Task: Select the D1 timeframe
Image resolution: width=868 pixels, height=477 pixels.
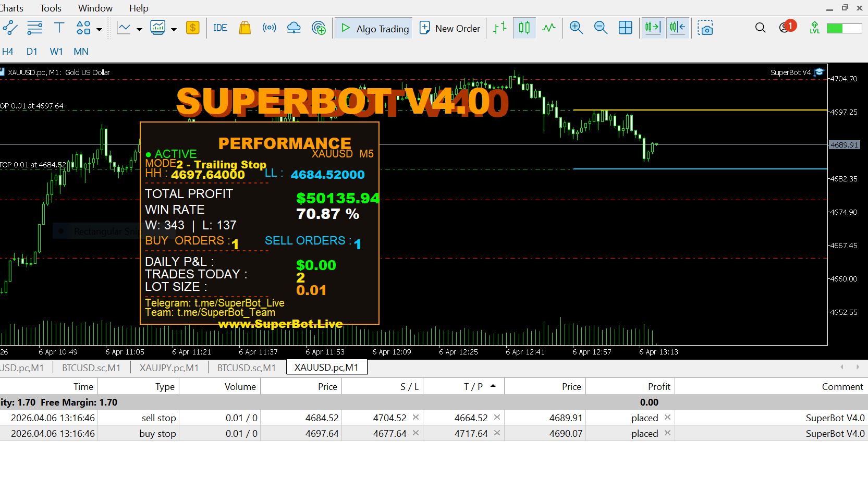Action: point(32,52)
